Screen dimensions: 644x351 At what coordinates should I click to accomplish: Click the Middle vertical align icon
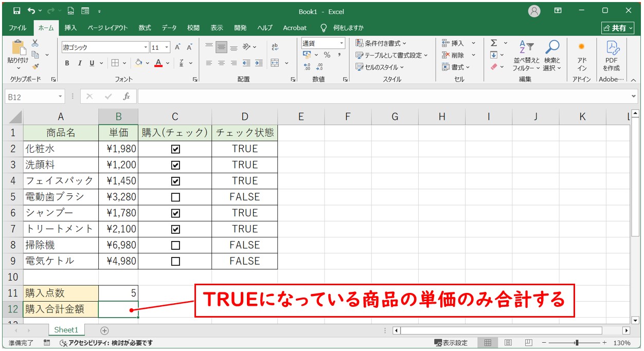221,47
